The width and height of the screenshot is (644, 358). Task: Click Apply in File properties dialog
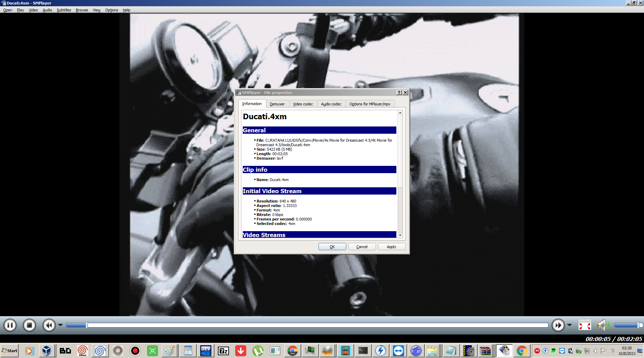[392, 247]
